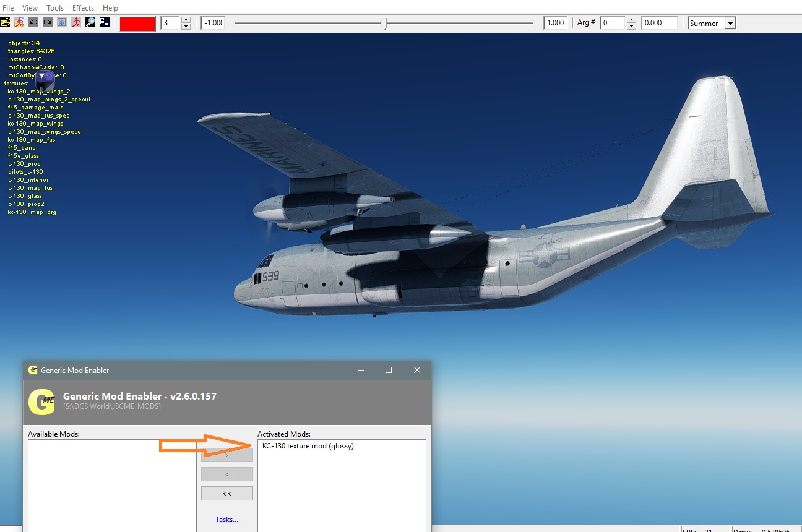Open the Tools menu
The width and height of the screenshot is (802, 532).
(x=55, y=8)
